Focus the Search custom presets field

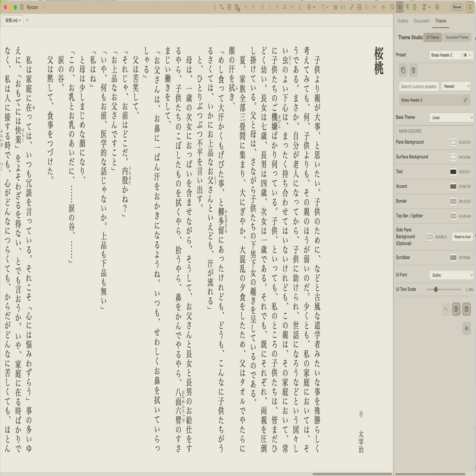click(x=419, y=86)
